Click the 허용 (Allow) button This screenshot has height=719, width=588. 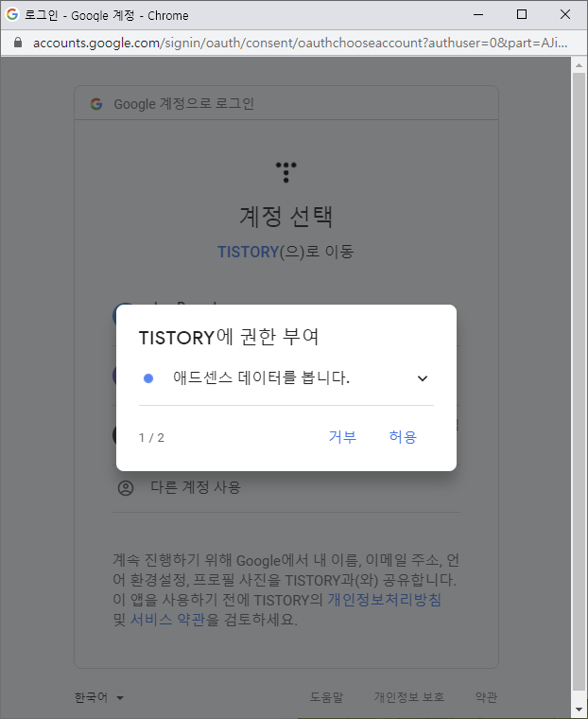(x=403, y=436)
